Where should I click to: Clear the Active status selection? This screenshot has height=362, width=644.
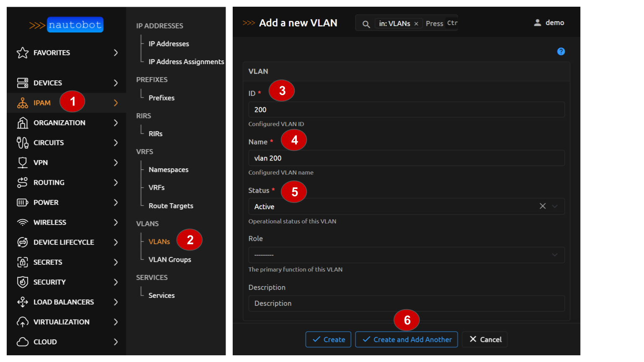coord(543,206)
